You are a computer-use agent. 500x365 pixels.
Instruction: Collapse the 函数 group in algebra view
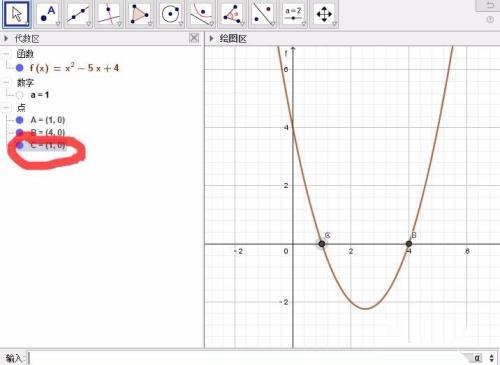tap(6, 54)
